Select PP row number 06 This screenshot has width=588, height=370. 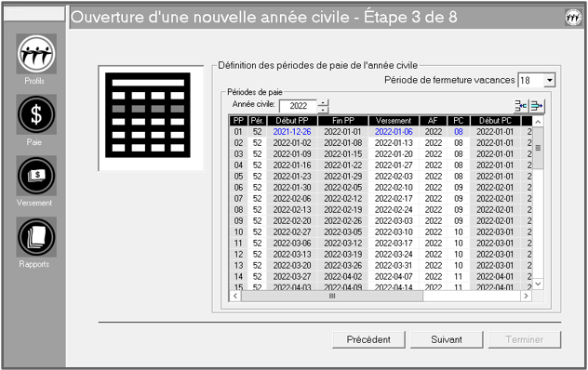click(238, 188)
